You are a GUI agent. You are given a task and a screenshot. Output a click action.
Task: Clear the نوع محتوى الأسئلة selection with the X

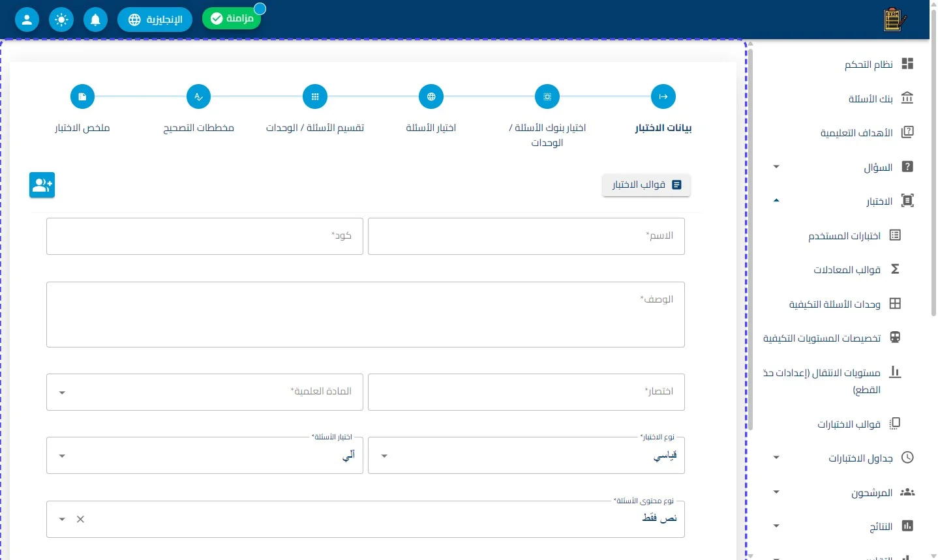click(80, 520)
